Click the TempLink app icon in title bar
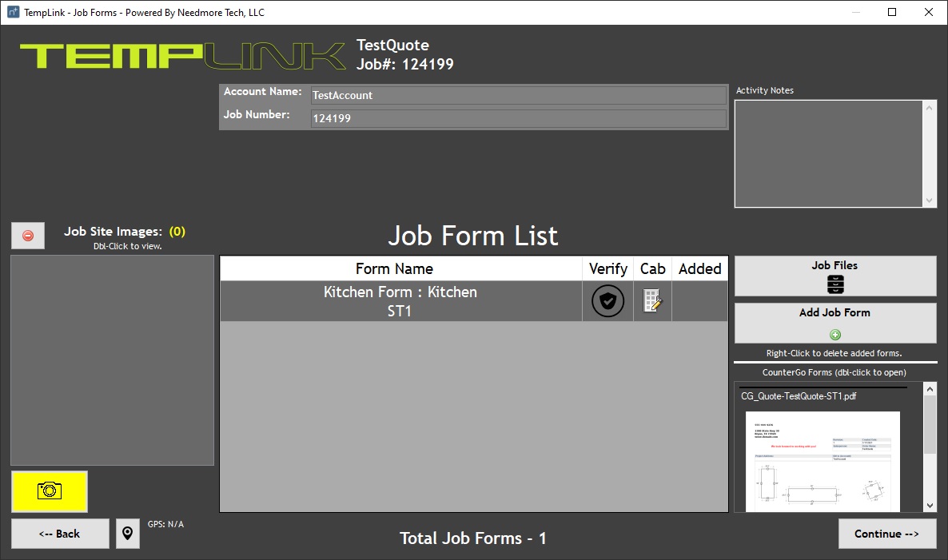948x560 pixels. click(13, 12)
